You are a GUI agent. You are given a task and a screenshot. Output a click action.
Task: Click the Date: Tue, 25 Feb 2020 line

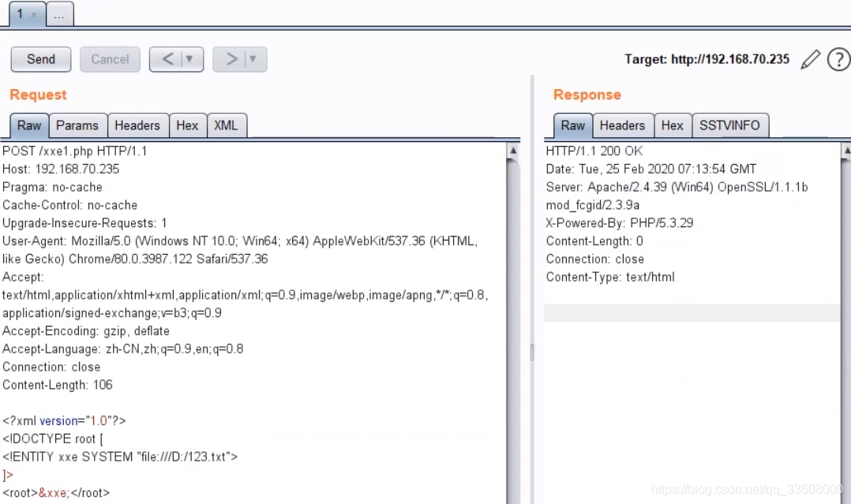coord(650,169)
